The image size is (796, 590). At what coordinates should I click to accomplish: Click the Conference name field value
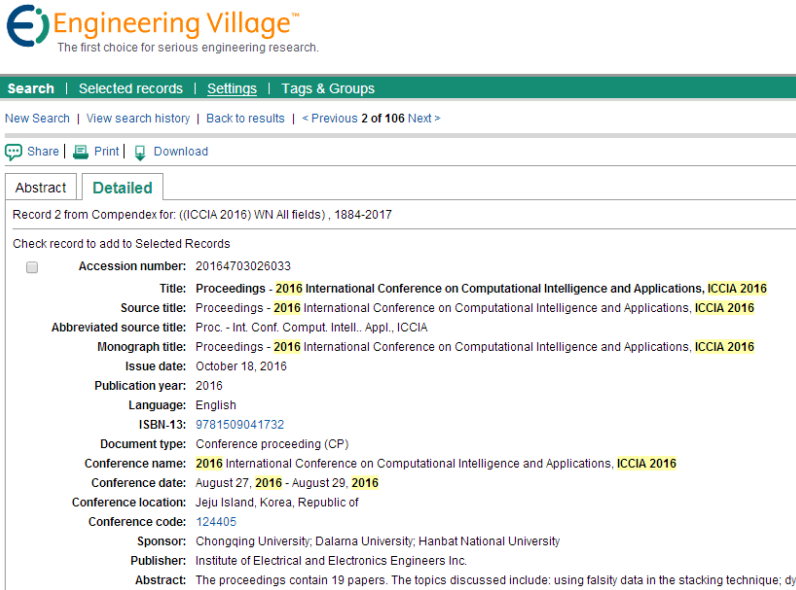(x=436, y=464)
